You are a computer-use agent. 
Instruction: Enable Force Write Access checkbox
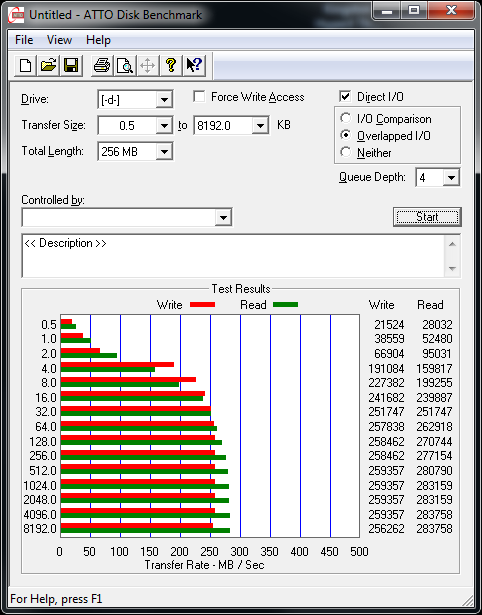199,97
